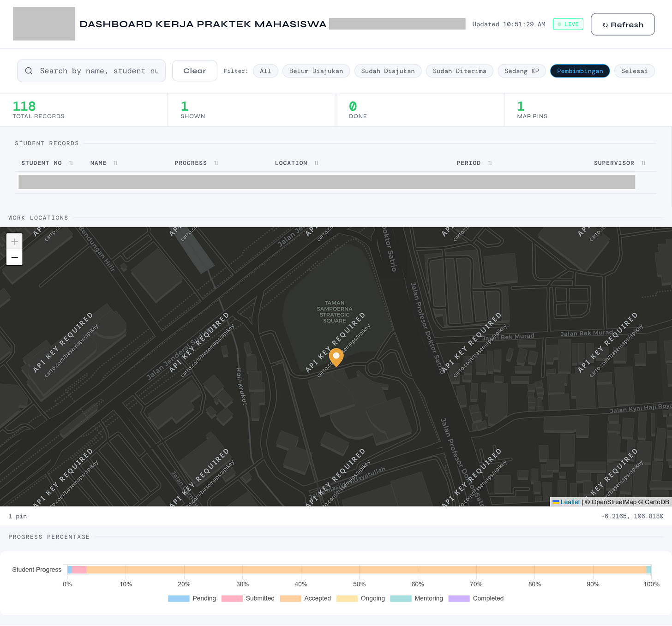Click the Refresh button
Viewport: 672px width, 626px height.
coord(623,24)
